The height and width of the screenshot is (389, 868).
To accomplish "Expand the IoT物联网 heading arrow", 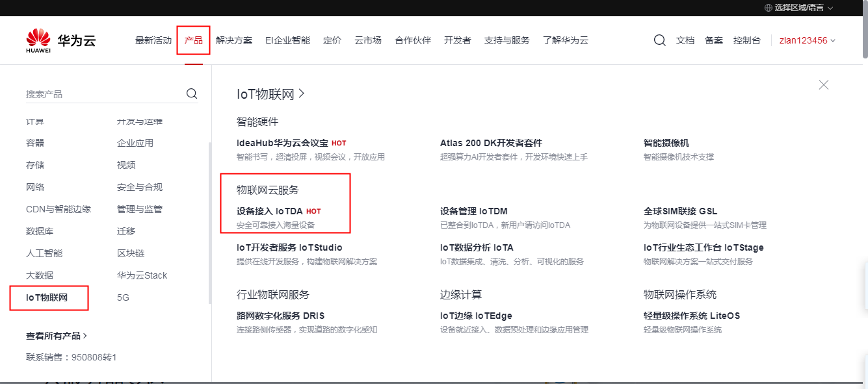I will pos(302,94).
